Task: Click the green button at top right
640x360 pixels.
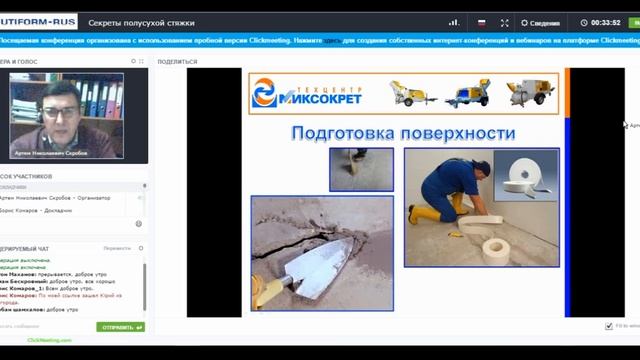Action: click(635, 23)
